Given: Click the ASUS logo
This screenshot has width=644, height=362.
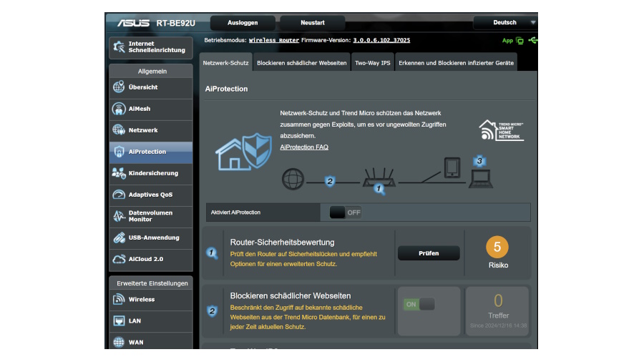Looking at the screenshot, I should click(133, 23).
